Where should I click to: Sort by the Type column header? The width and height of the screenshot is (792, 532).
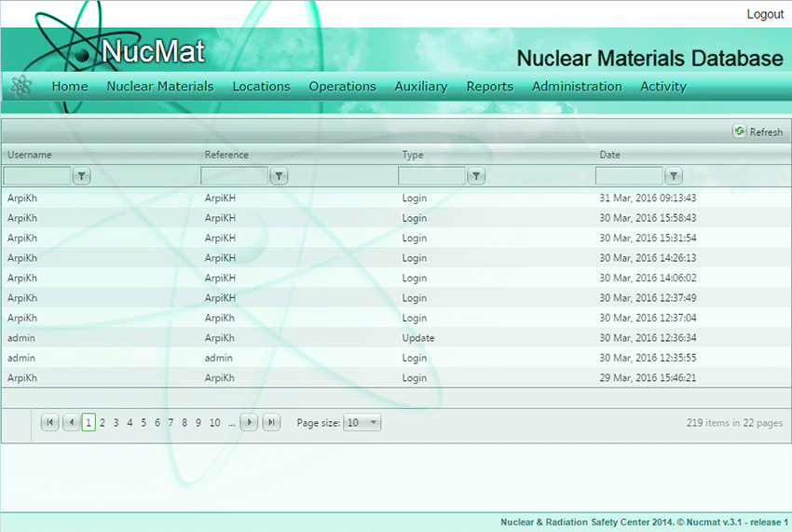[x=413, y=155]
